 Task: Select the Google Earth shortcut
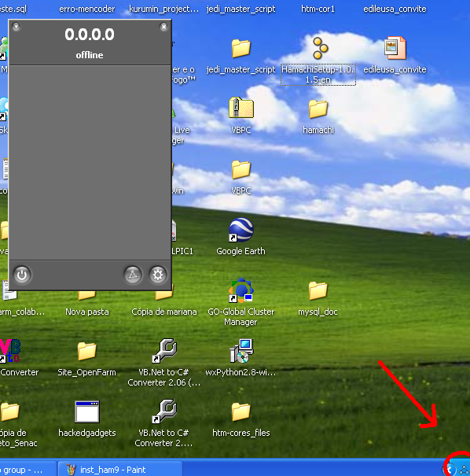pyautogui.click(x=241, y=230)
